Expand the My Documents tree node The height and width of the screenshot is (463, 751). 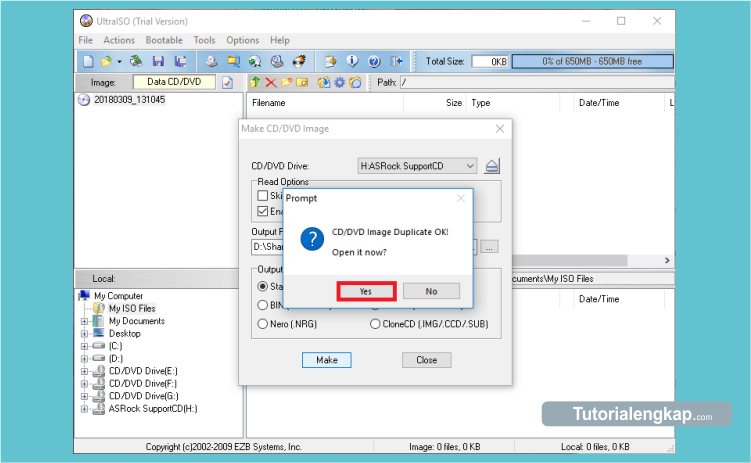[x=84, y=321]
